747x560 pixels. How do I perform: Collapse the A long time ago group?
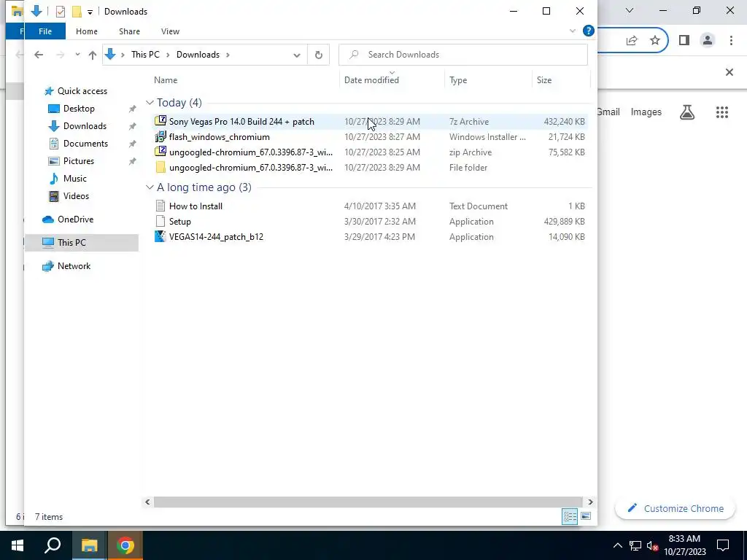(150, 187)
